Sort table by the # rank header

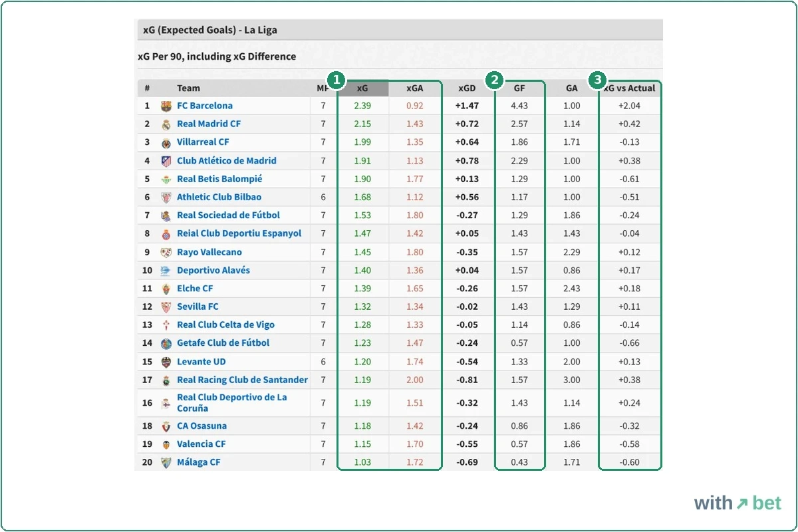[147, 88]
